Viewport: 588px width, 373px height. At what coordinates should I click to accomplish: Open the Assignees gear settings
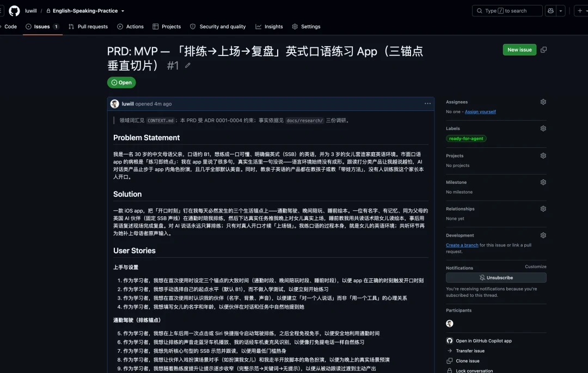[x=543, y=102]
